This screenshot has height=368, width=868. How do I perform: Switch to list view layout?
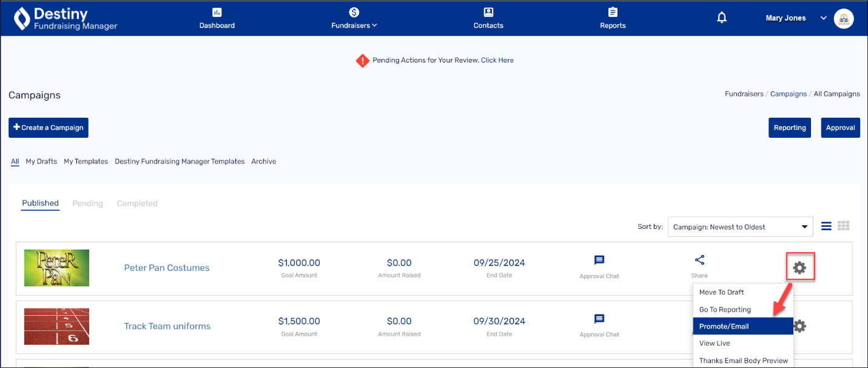(x=826, y=227)
